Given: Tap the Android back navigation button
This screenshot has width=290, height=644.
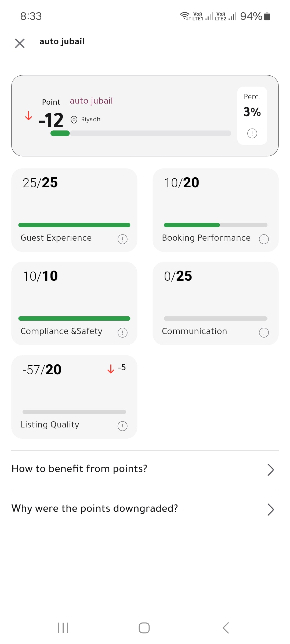Looking at the screenshot, I should point(226,628).
